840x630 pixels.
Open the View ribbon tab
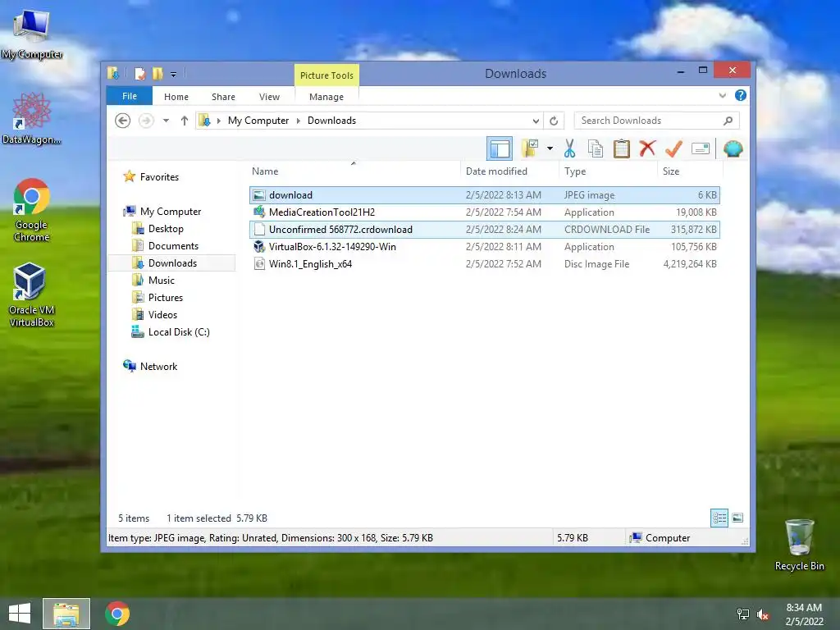click(269, 97)
